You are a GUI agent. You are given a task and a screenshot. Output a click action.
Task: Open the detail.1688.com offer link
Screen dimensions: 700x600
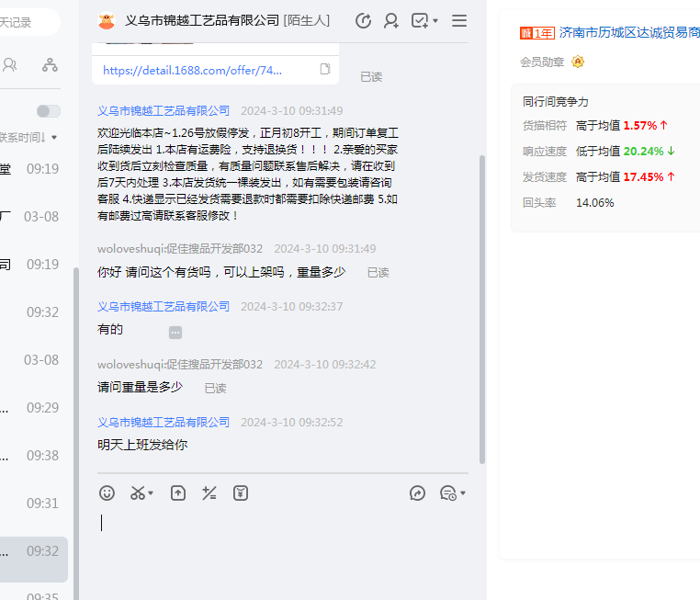pyautogui.click(x=192, y=70)
